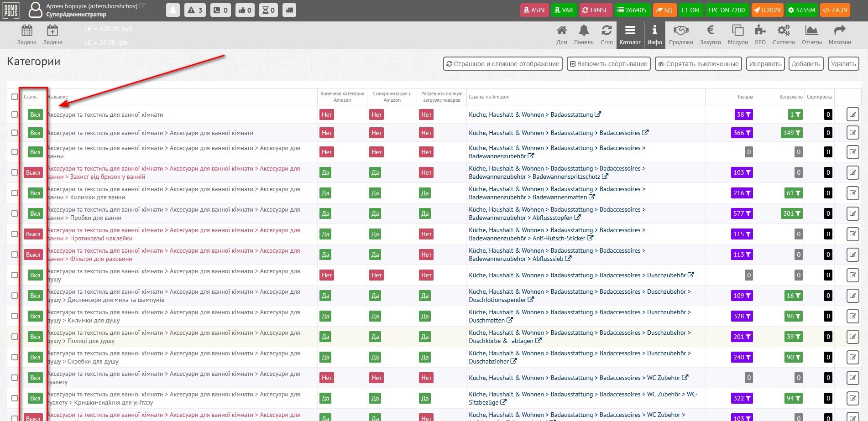Toggle the red Выкл status on Захист від бризок row
This screenshot has width=868, height=421.
[33, 172]
